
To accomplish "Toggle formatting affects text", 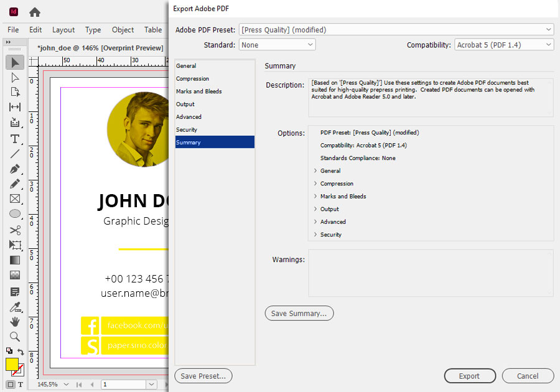I will point(21,385).
